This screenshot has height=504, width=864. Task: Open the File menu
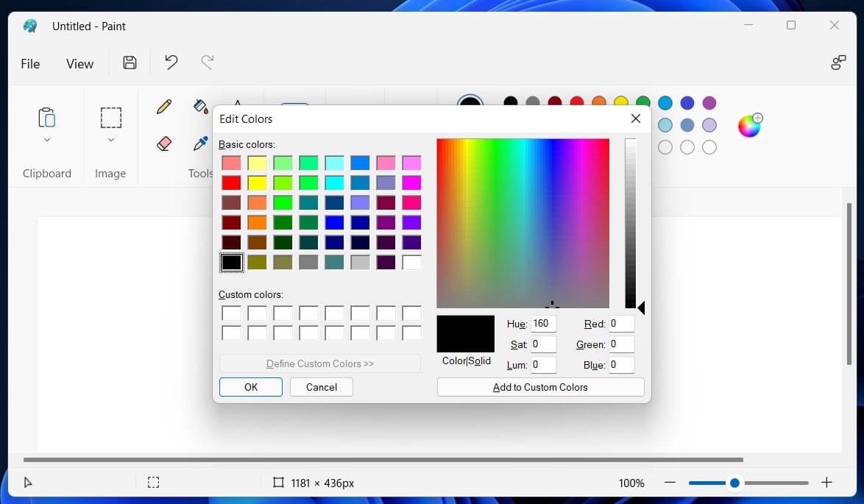coord(30,64)
